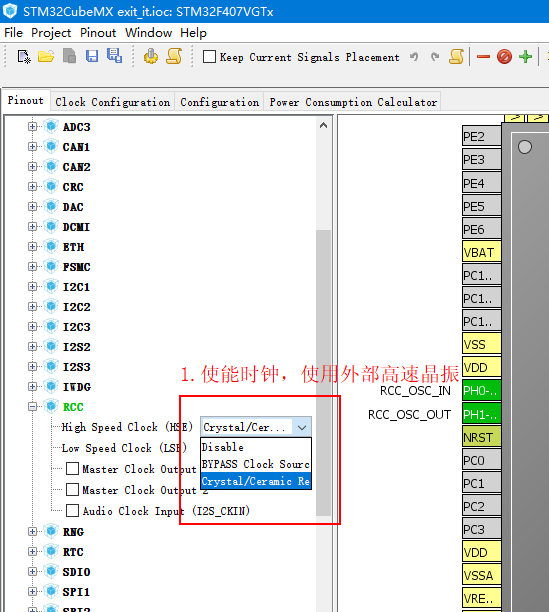Image resolution: width=549 pixels, height=612 pixels.
Task: Expand the DCMI tree node
Action: (x=32, y=226)
